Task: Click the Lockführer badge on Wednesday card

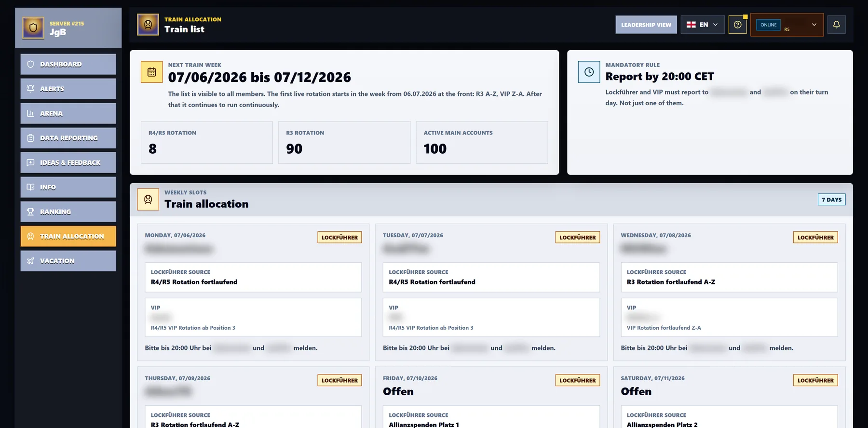Action: coord(815,237)
